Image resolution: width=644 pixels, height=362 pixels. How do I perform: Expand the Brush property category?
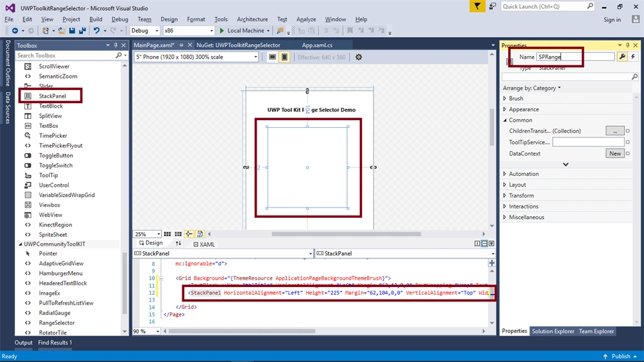505,98
